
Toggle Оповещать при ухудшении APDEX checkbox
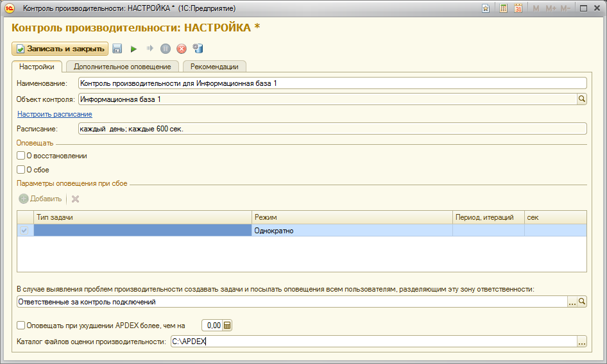click(21, 326)
